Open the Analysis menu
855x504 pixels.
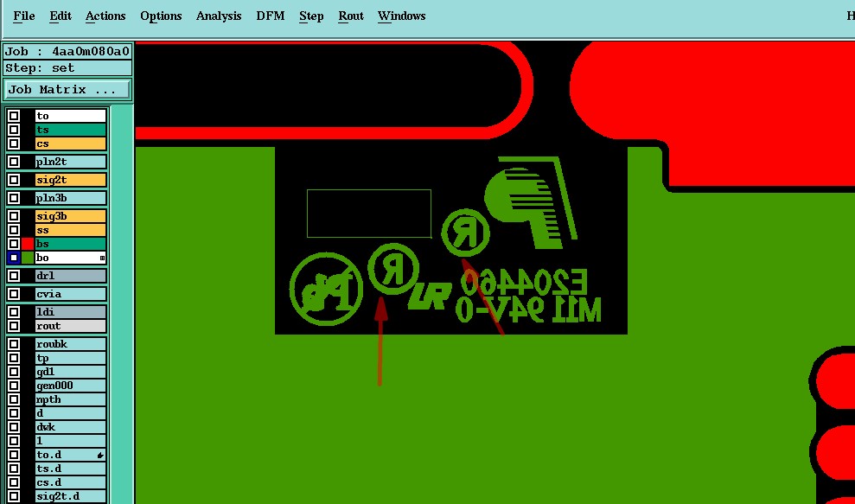(219, 16)
